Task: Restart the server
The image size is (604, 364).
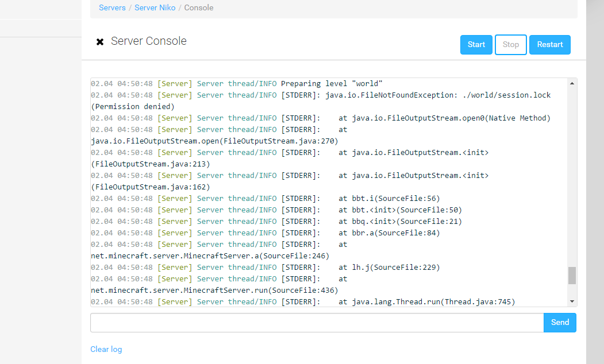Action: [549, 45]
